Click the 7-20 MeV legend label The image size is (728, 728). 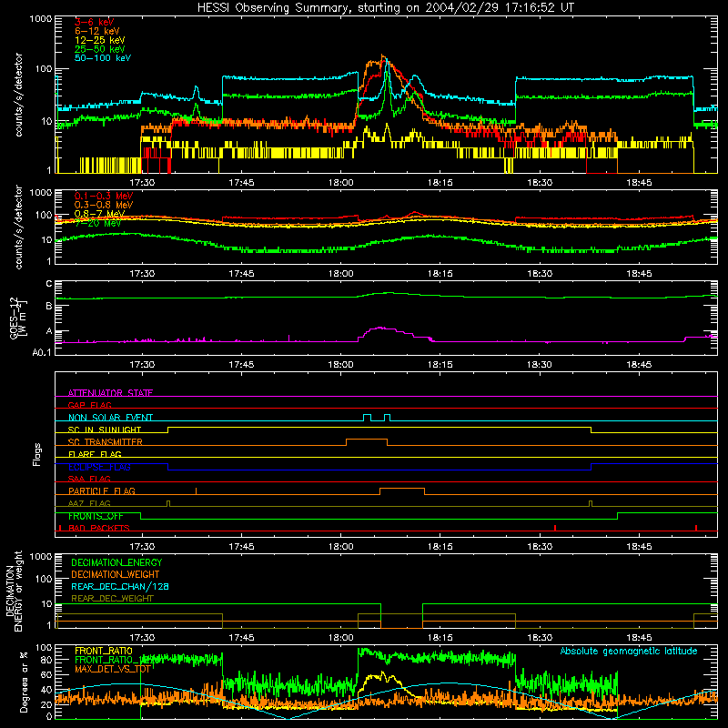pos(97,223)
